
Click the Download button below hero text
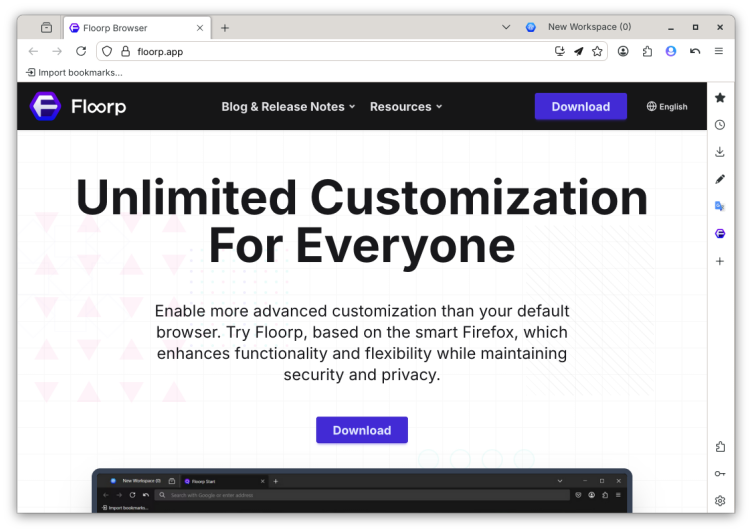click(362, 430)
